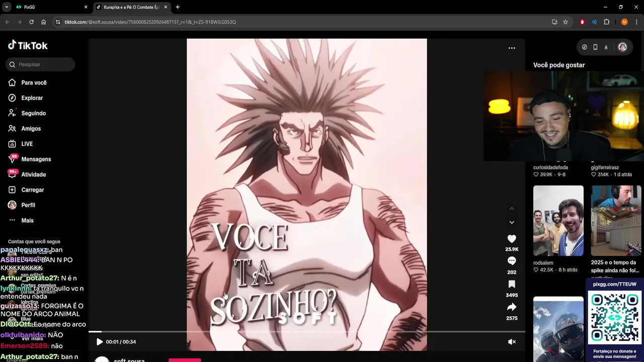Open the red hand adblock extension
The width and height of the screenshot is (644, 362).
point(583,22)
